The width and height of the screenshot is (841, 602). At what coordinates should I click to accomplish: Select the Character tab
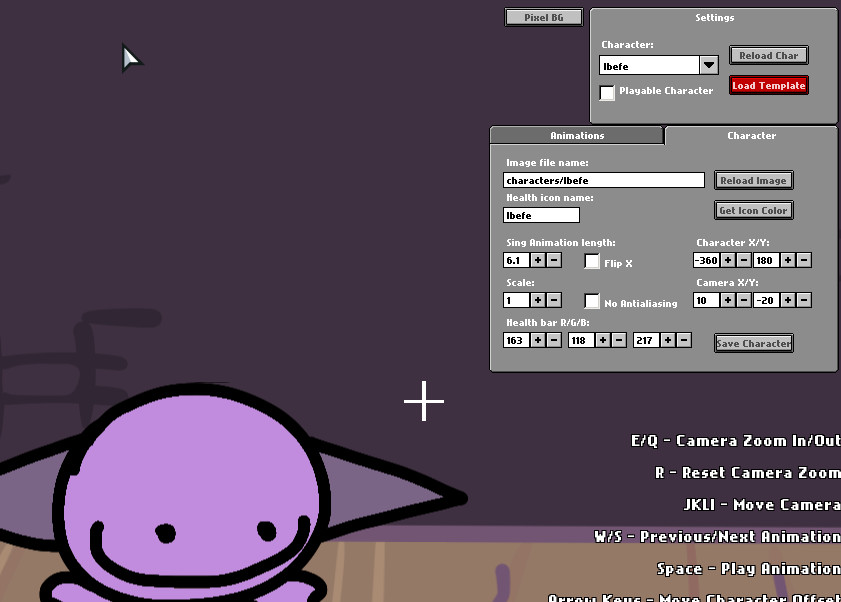[x=751, y=135]
